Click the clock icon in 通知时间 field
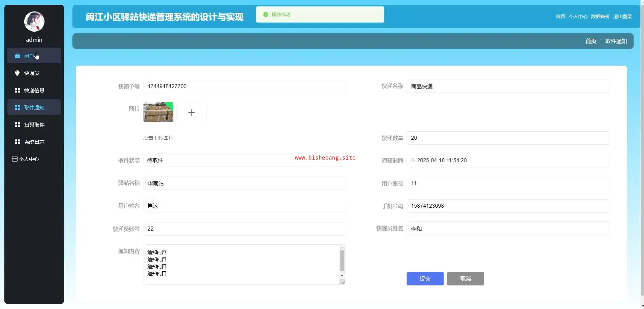 (413, 160)
